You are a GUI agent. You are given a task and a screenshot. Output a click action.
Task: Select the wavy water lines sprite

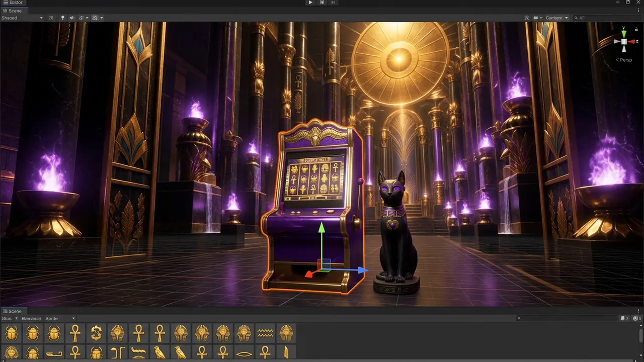(x=265, y=333)
